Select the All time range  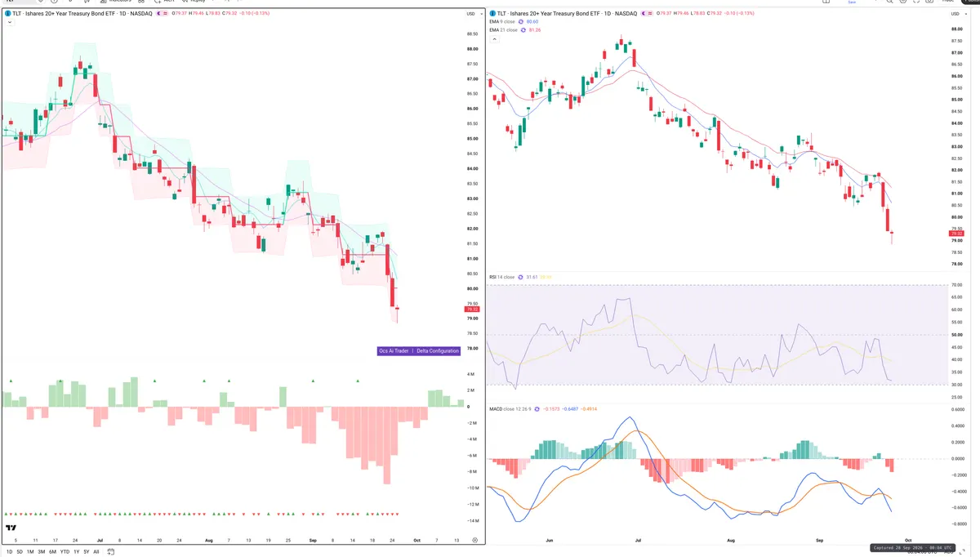96,552
